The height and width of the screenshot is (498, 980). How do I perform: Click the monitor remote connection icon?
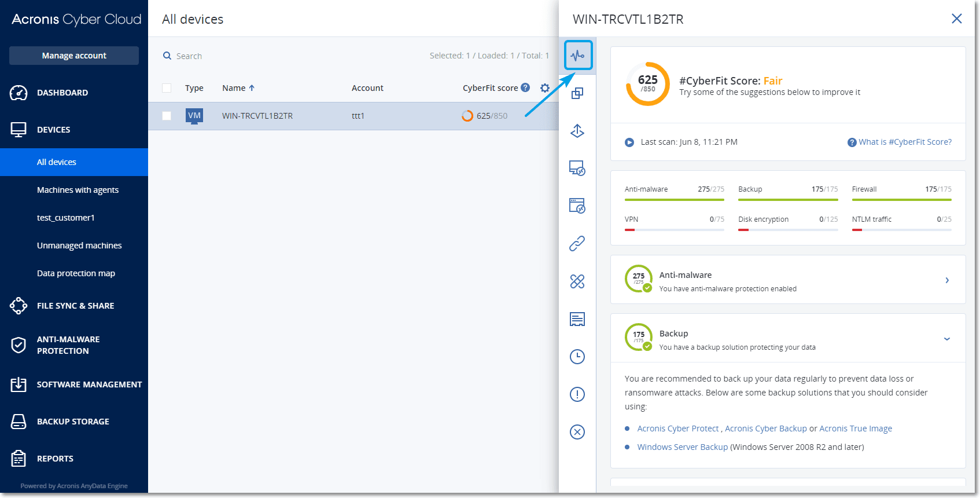pos(577,169)
